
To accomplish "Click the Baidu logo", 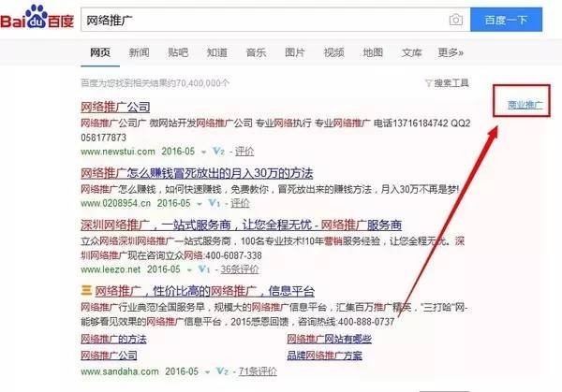I will click(37, 17).
